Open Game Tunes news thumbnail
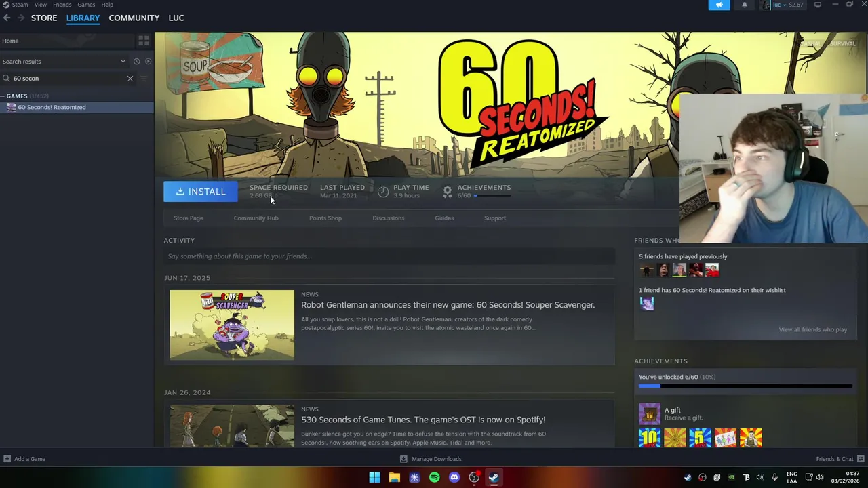The image size is (868, 488). tap(232, 426)
